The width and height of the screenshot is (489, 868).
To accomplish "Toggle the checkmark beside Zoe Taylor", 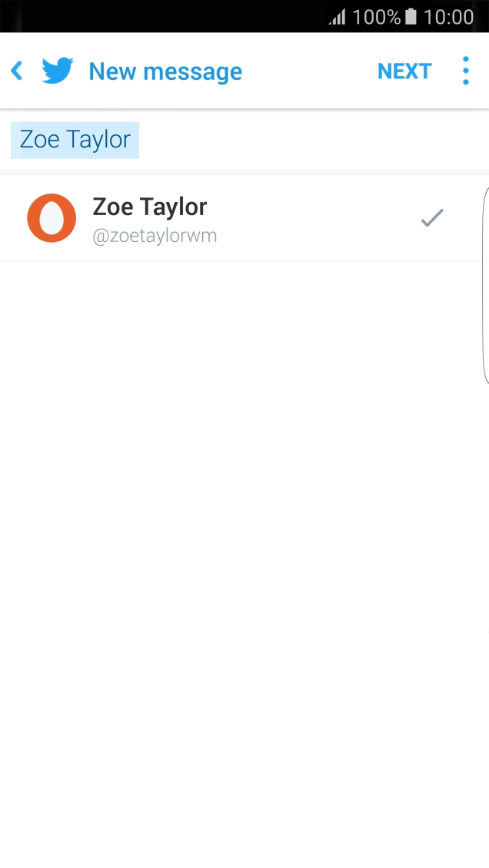I will 432,218.
